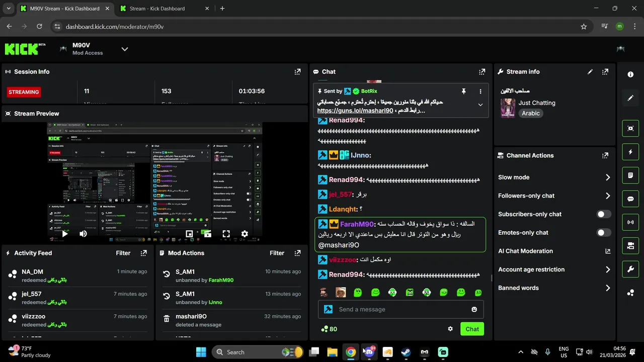The height and width of the screenshot is (362, 644).
Task: Open stream preview player settings gear
Action: click(245, 234)
